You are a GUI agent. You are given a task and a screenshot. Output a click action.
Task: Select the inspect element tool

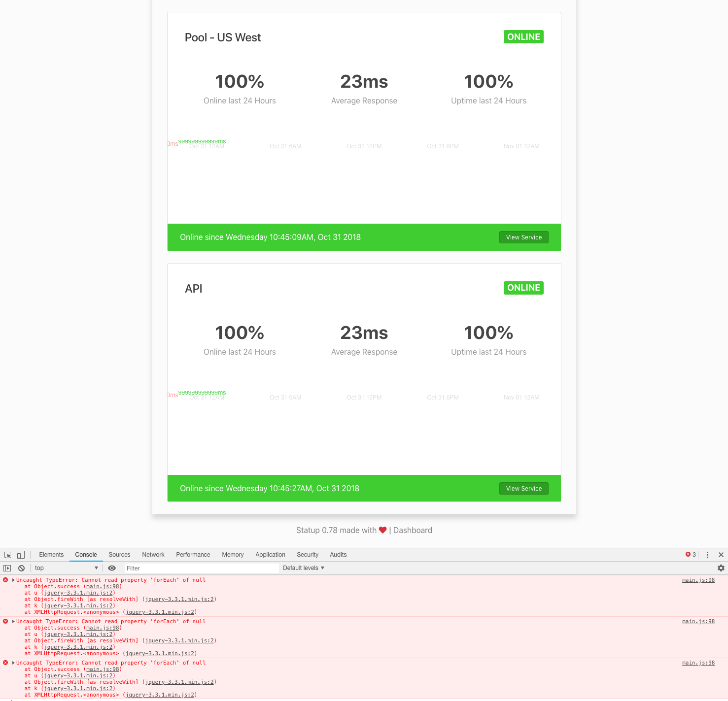point(7,555)
